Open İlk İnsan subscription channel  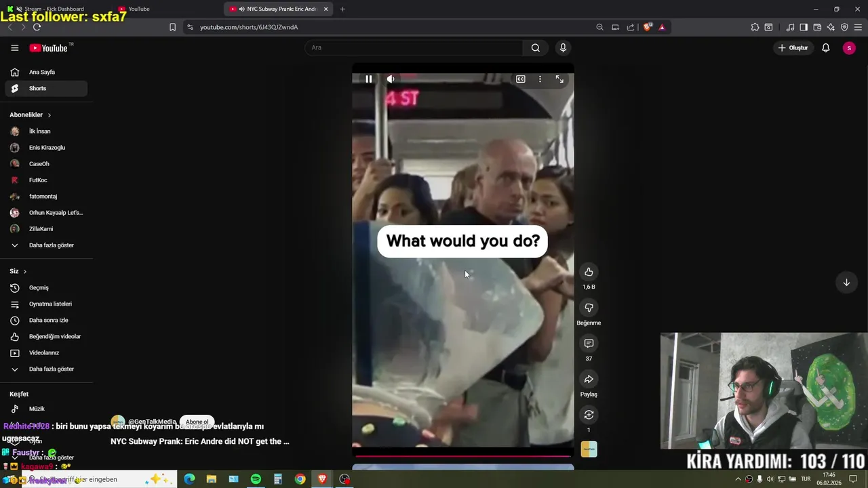pos(46,131)
